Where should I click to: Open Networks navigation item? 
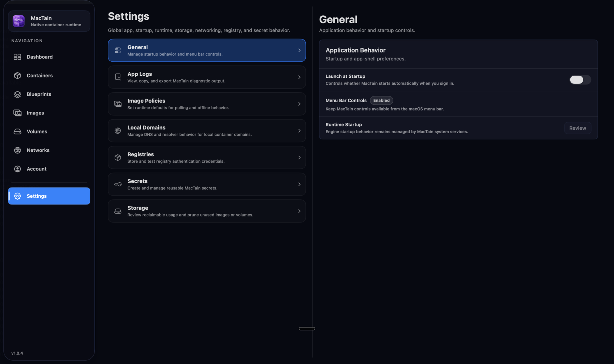[x=49, y=150]
